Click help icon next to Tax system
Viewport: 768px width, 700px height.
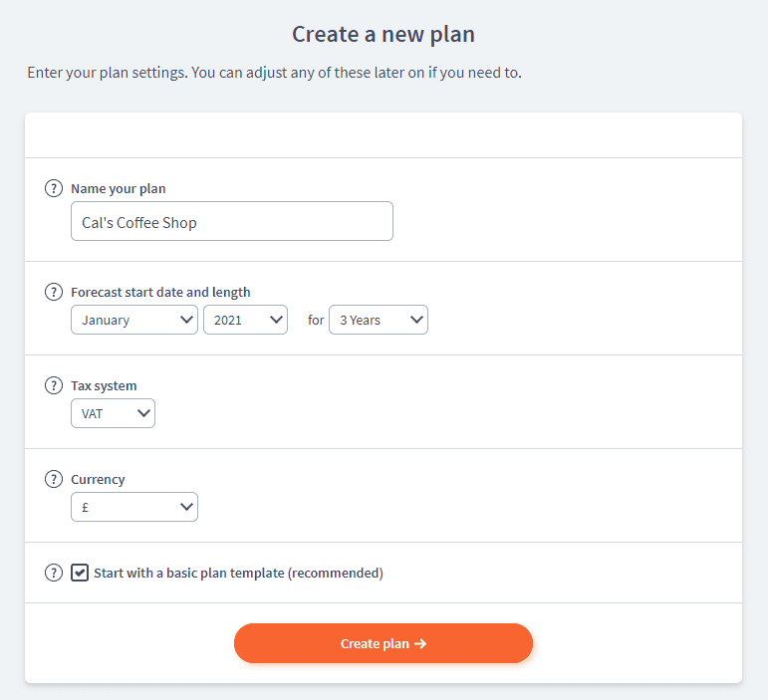(x=54, y=385)
